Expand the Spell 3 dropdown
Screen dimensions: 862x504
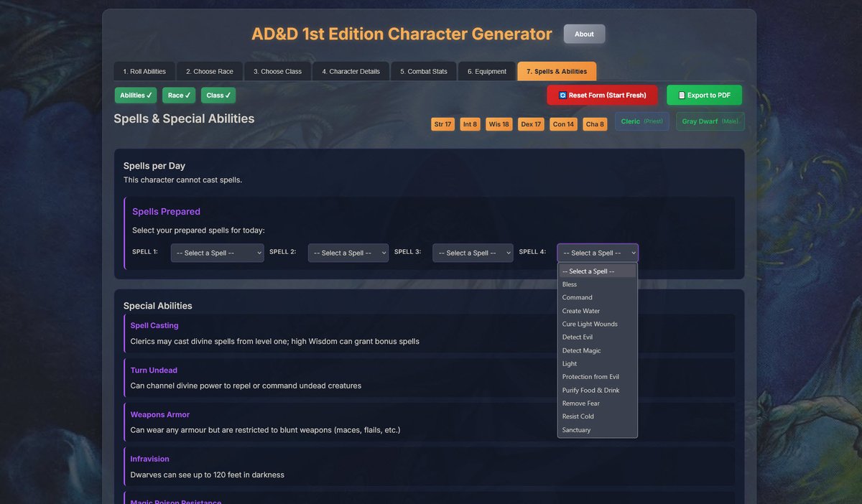pyautogui.click(x=473, y=253)
